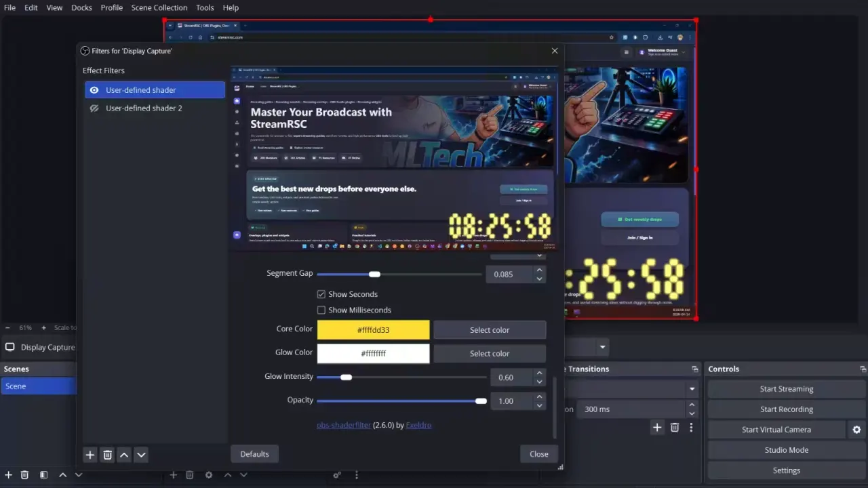Open advanced audio properties gears icon
This screenshot has height=488, width=868.
tap(337, 475)
